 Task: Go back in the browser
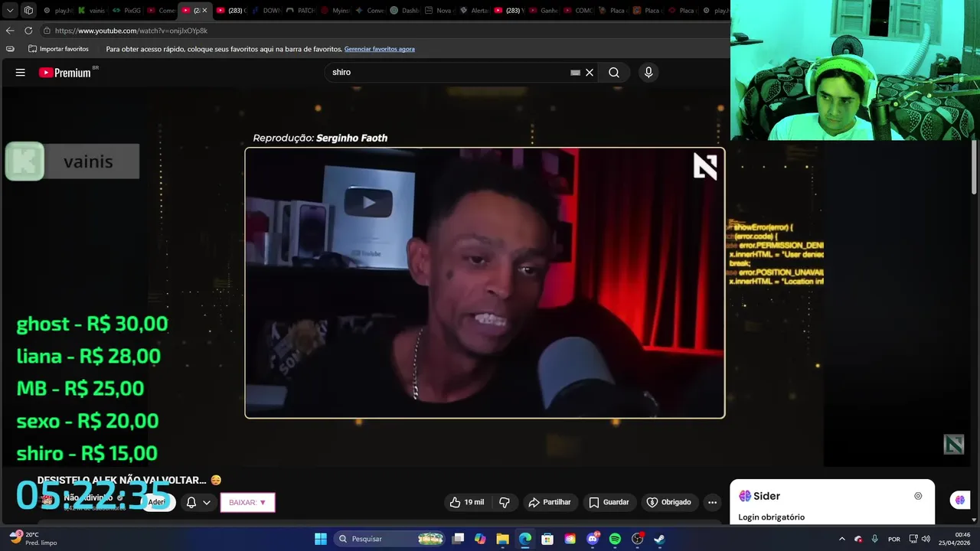coord(10,31)
